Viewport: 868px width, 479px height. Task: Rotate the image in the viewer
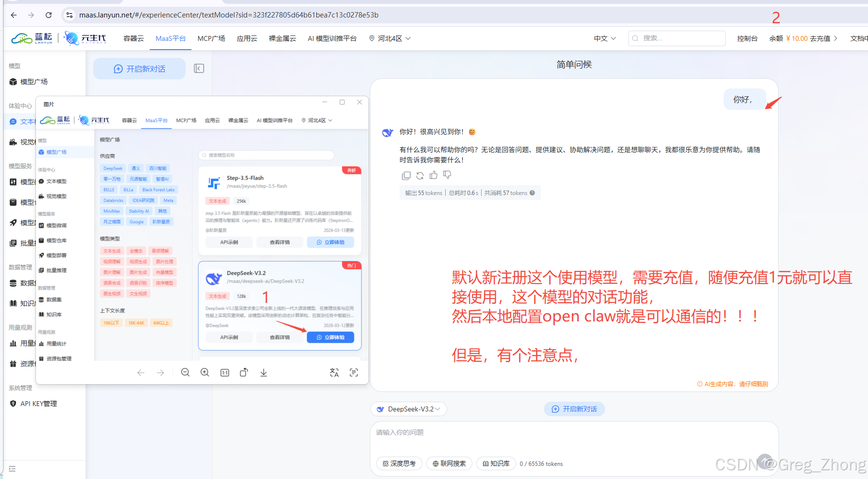coord(244,373)
